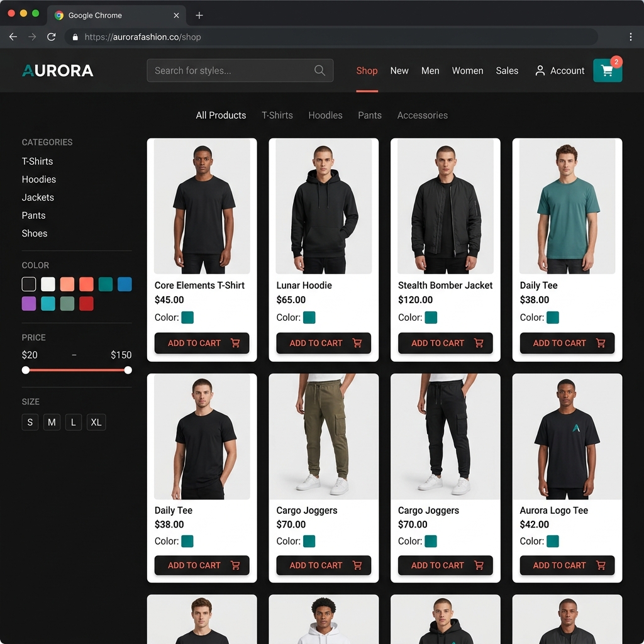Click the browser forward arrow
Screen dimensions: 644x644
(32, 37)
